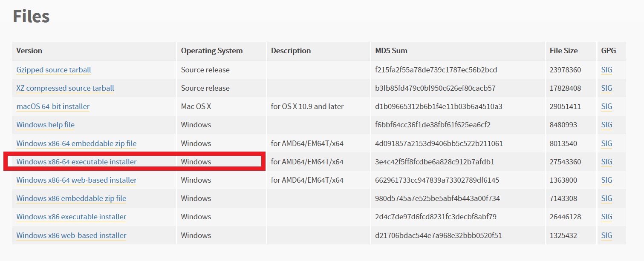Select MD5 sum 3e4c42f5ff8fcdbe6a828c912b7afdb1
644x261 pixels.
(435, 162)
